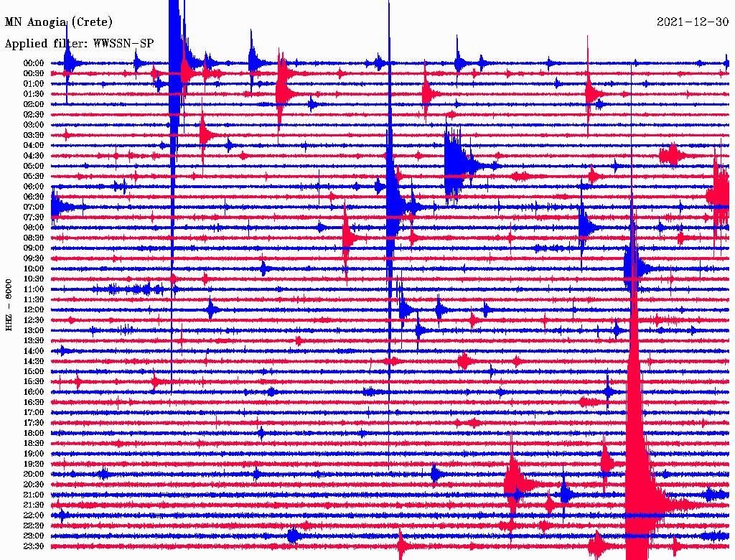Click the 'Applied filter: WWSSN-SP' text

coord(79,43)
